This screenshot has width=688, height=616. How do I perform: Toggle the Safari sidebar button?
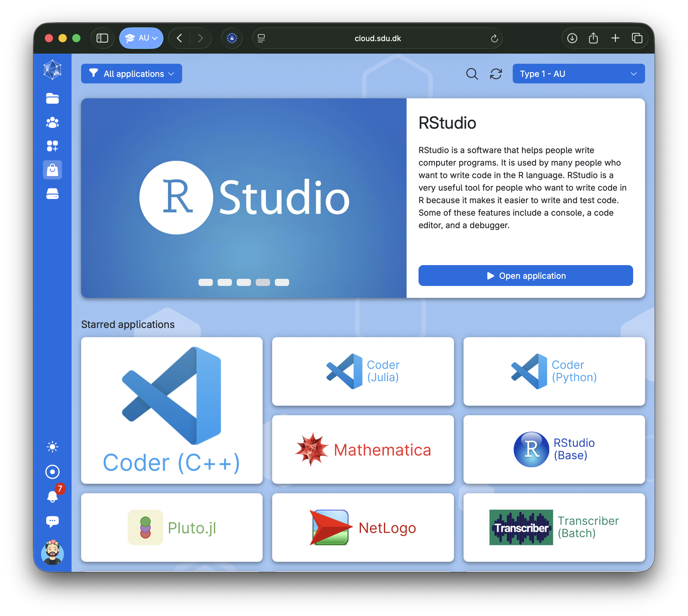point(102,38)
